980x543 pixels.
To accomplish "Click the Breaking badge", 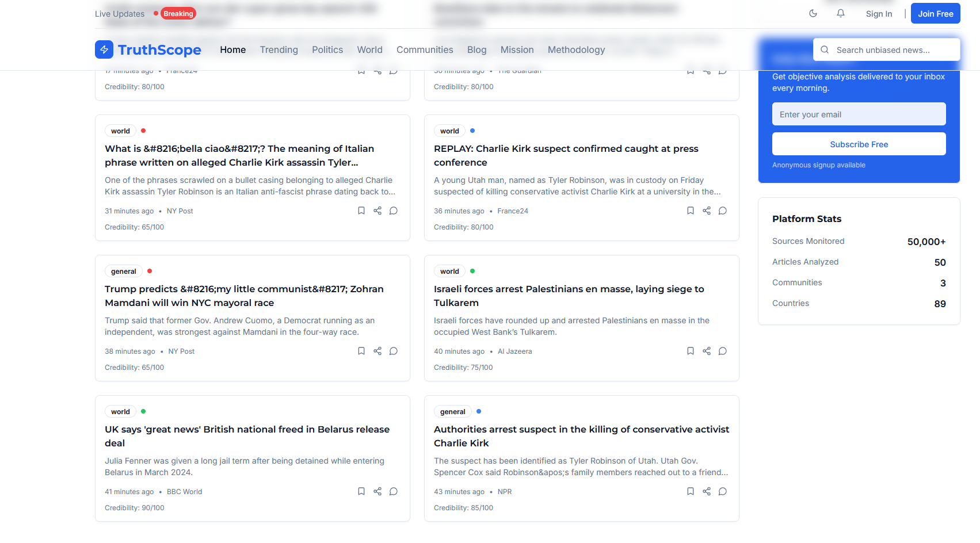I will point(178,13).
